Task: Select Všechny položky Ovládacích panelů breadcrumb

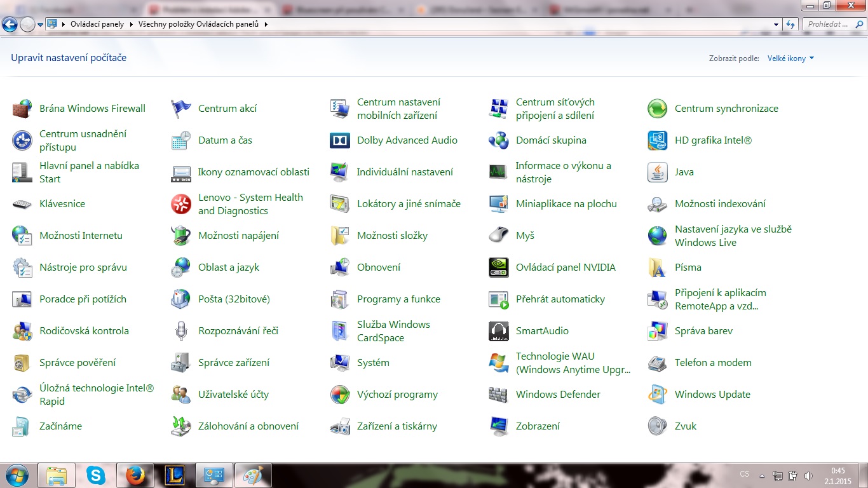Action: pos(200,24)
